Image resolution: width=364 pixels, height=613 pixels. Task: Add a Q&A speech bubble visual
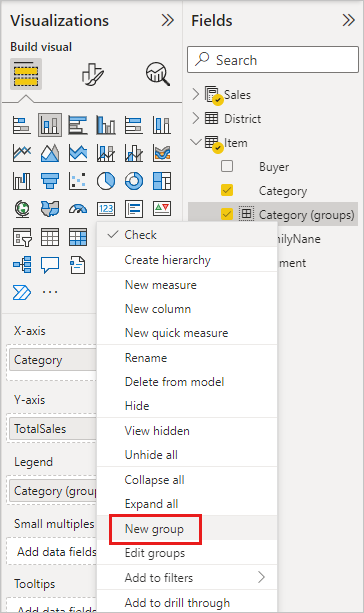point(50,265)
